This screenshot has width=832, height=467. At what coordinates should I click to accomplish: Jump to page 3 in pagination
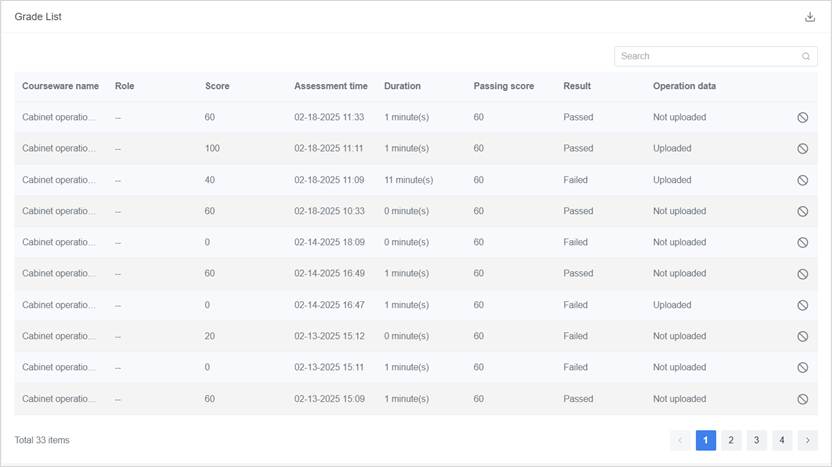click(x=757, y=440)
